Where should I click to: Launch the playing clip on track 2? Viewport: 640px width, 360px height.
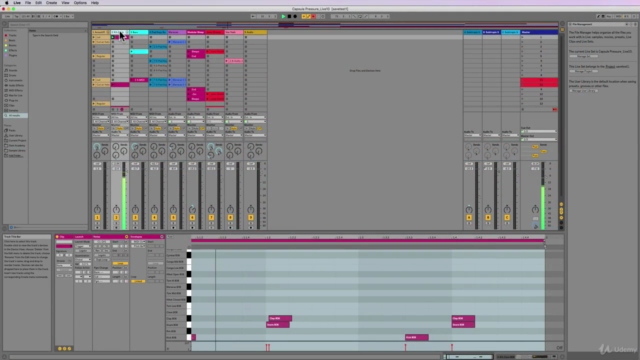click(113, 37)
